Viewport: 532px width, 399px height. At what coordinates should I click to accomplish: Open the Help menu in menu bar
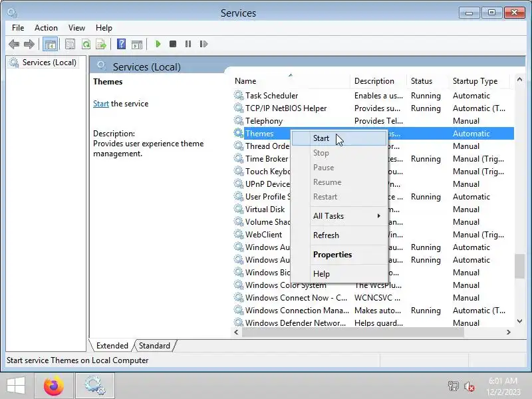pos(104,28)
